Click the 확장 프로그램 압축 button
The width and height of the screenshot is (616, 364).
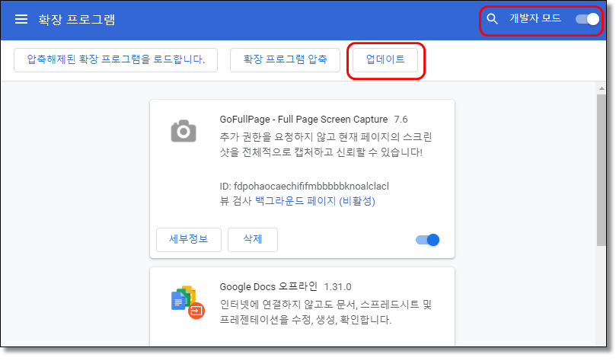tap(285, 59)
